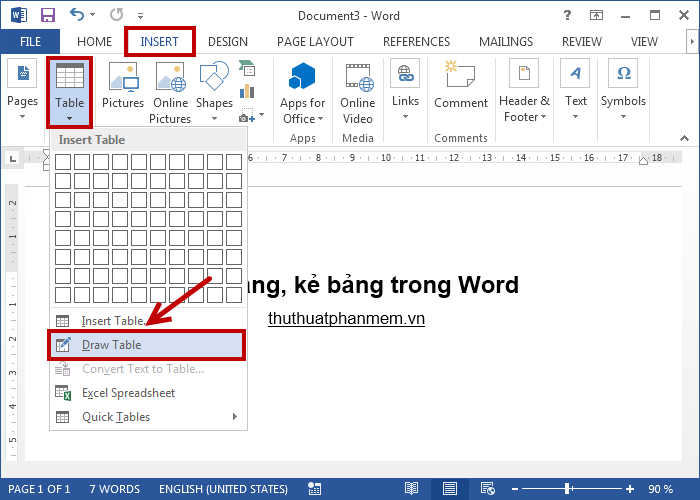Open Customize Quick Access Toolbar arrow
Image resolution: width=700 pixels, height=500 pixels.
pyautogui.click(x=140, y=16)
